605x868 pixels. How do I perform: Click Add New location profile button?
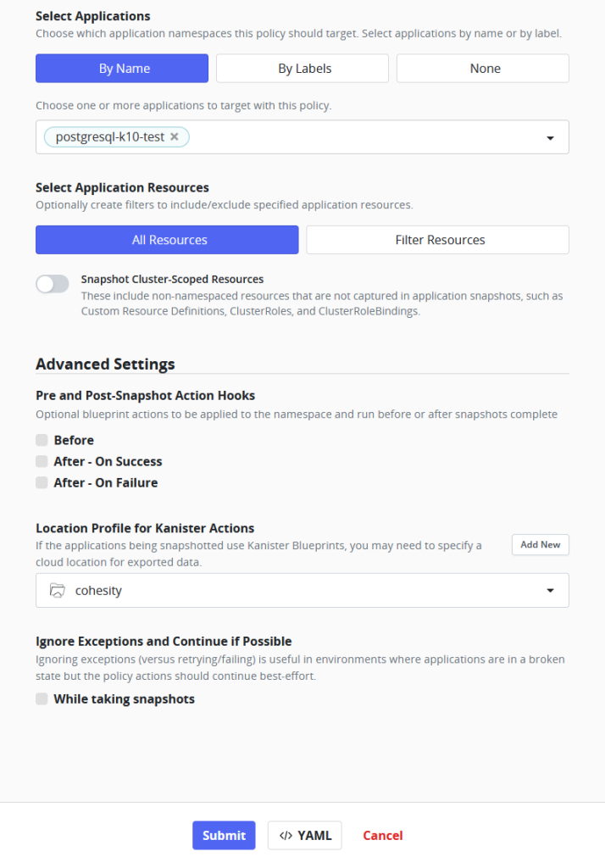point(540,544)
